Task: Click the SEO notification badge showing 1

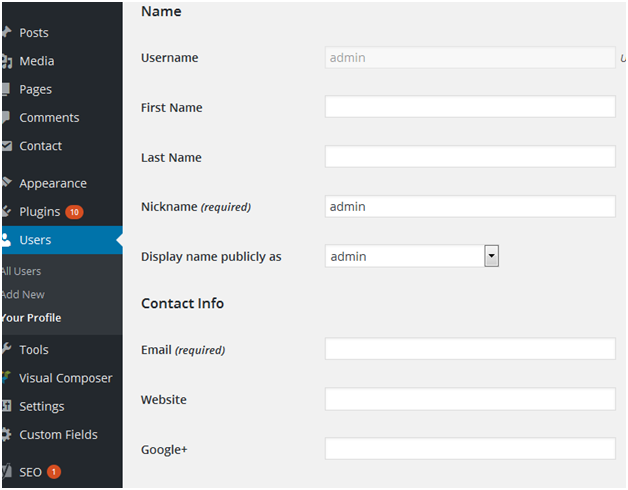Action: click(54, 472)
